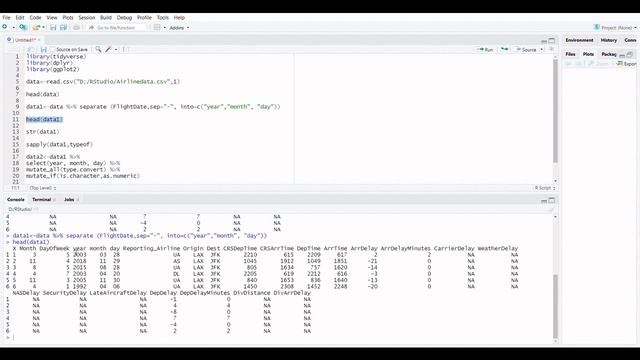Screen dimensions: 640x360
Task: Click the Print icon in main toolbar
Action: (76, 27)
